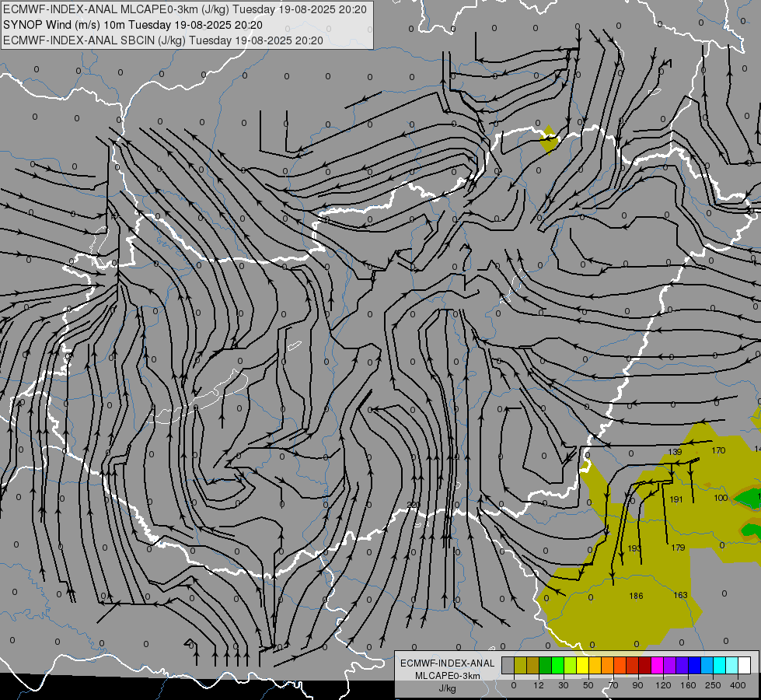The width and height of the screenshot is (761, 700).
Task: Click the legend scale label '160'
Action: 688,685
